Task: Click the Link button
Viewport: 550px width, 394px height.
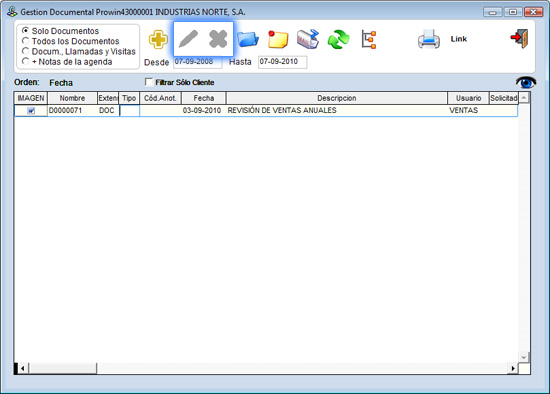Action: coord(459,39)
